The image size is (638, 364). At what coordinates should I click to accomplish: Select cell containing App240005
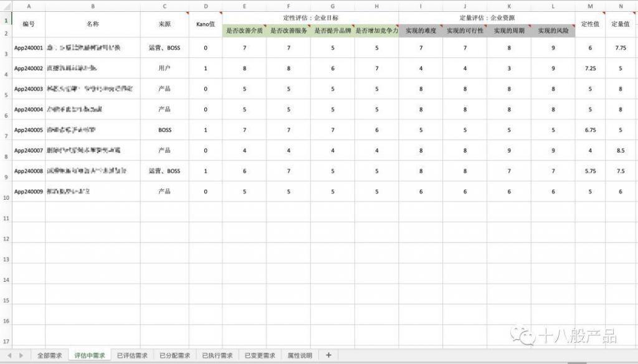pos(29,130)
